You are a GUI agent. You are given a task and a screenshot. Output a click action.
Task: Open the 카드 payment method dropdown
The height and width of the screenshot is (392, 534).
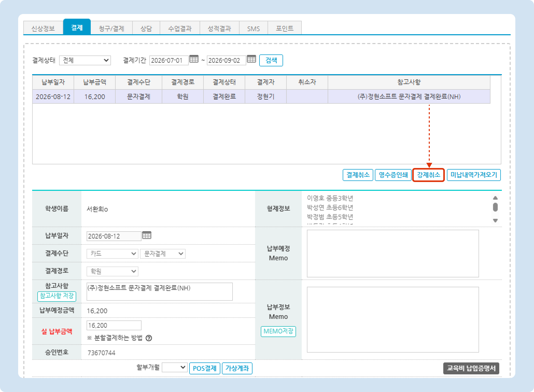112,254
